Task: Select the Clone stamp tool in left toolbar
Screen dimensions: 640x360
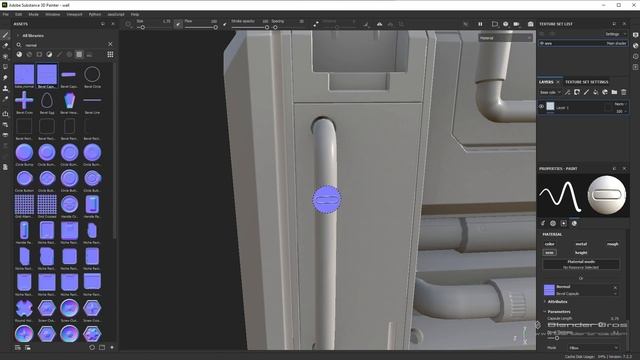Action: coord(5,88)
